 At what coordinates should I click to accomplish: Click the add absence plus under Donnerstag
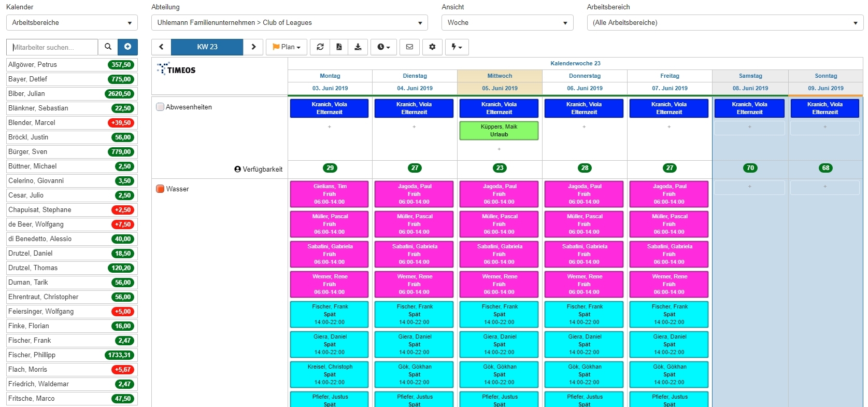click(x=584, y=127)
